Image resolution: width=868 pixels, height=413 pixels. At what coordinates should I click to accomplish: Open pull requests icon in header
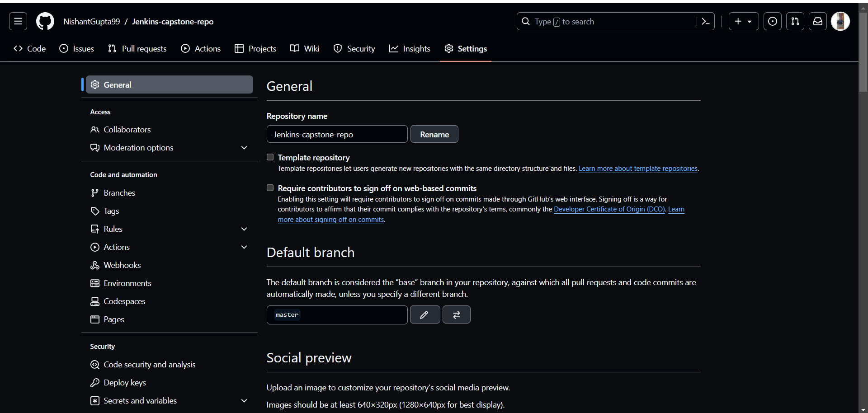pyautogui.click(x=795, y=21)
